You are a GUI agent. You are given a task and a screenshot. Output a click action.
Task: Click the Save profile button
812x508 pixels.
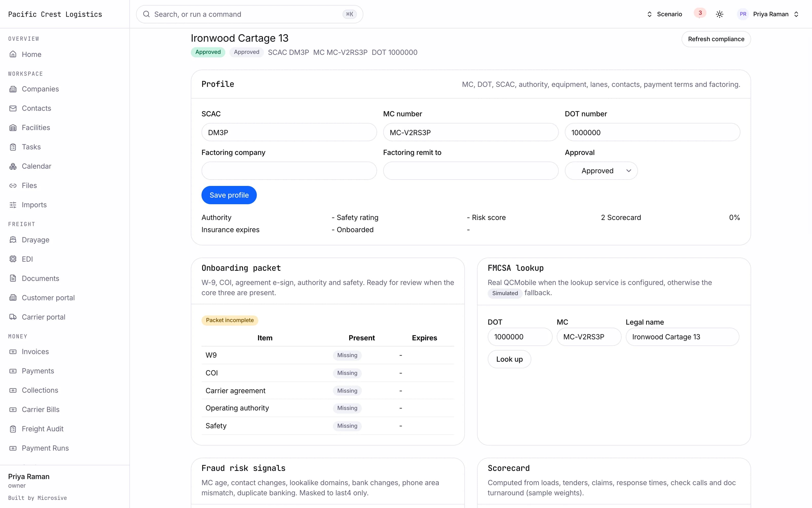[x=229, y=195]
